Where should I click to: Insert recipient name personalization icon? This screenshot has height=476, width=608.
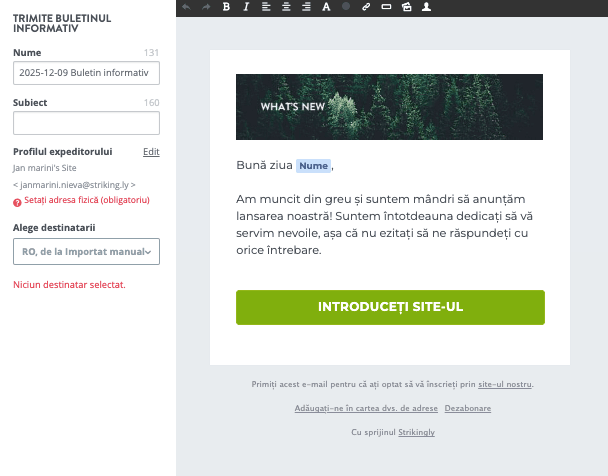(427, 7)
